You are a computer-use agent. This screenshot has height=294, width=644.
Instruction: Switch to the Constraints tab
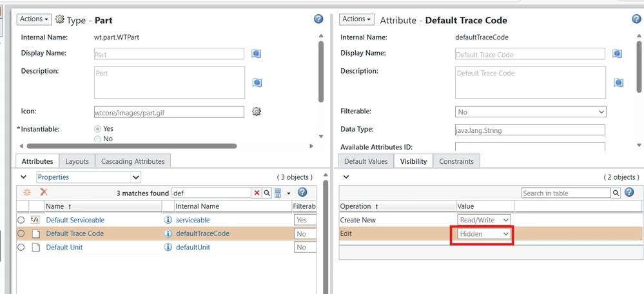[456, 161]
